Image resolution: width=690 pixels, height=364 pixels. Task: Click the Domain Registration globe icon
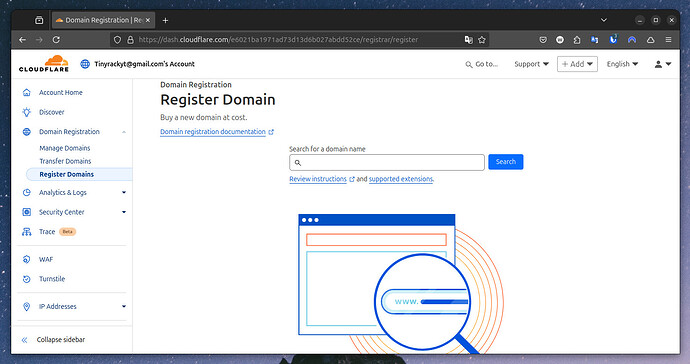pos(27,132)
